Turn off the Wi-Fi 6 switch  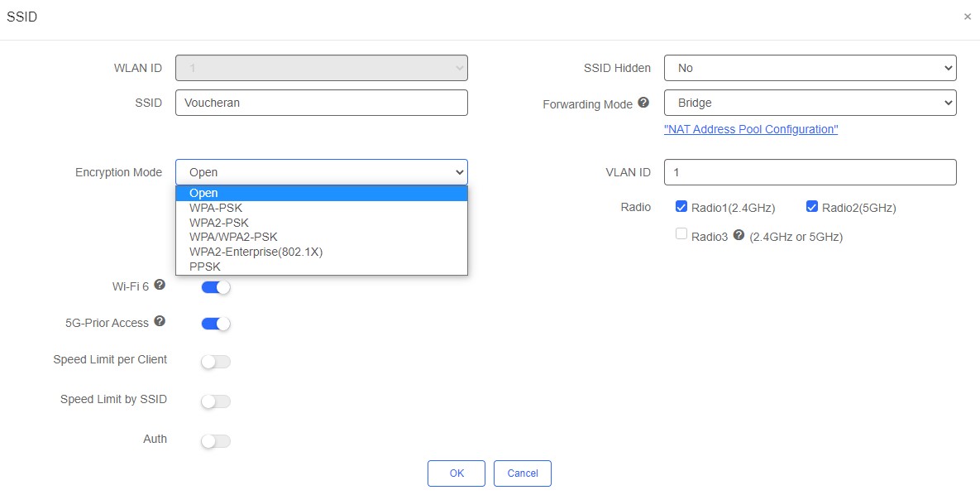coord(216,287)
